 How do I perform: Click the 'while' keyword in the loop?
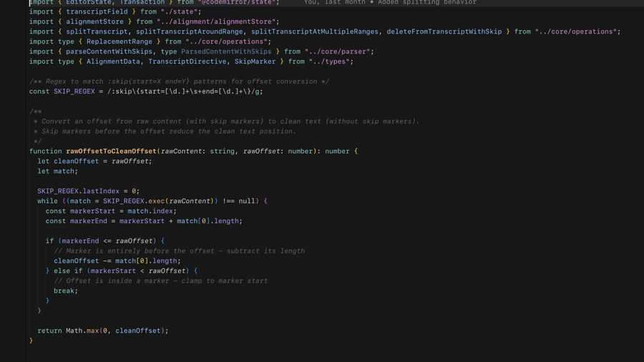click(x=47, y=201)
